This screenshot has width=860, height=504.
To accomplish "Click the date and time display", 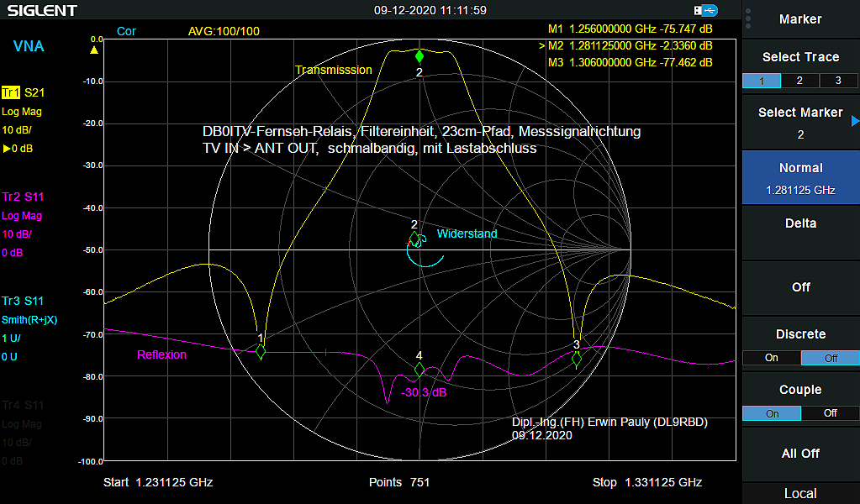I will (x=430, y=10).
